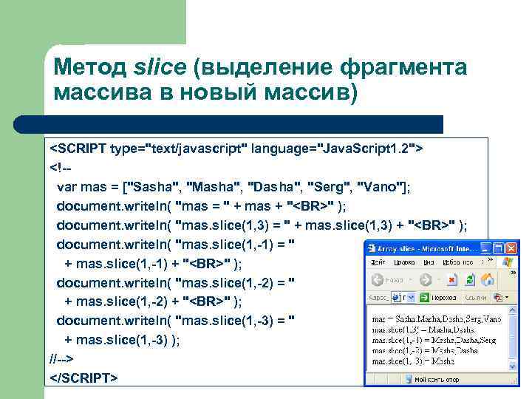Open the Файл menu
The image size is (532, 399).
click(x=378, y=262)
